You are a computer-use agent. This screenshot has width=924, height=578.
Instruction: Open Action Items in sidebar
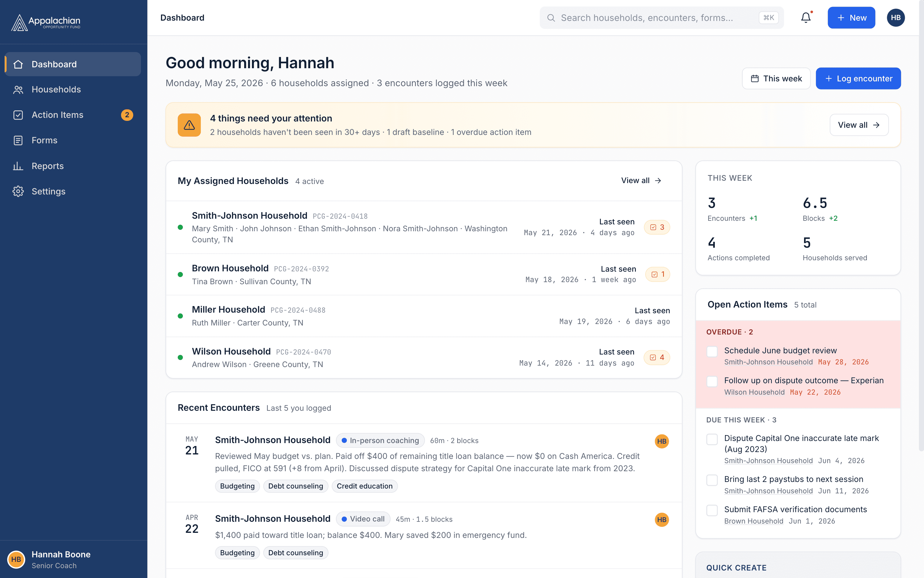tap(73, 115)
